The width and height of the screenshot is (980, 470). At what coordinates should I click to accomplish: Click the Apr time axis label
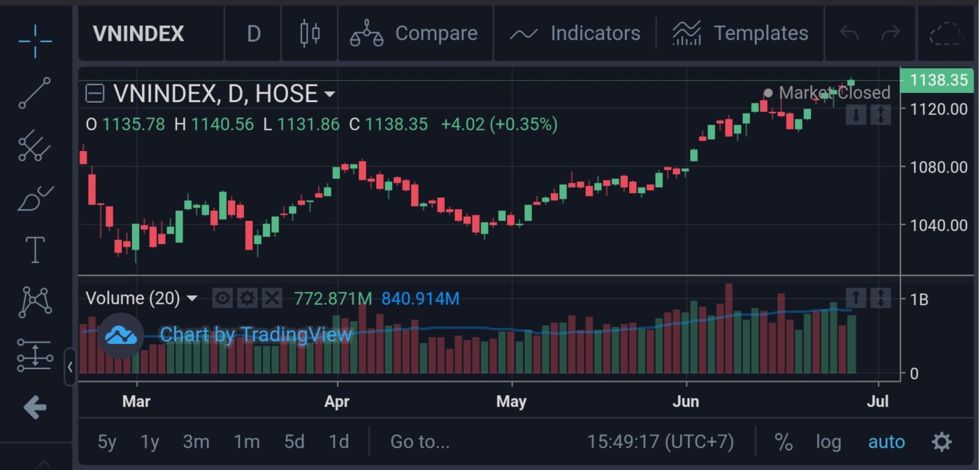coord(337,401)
